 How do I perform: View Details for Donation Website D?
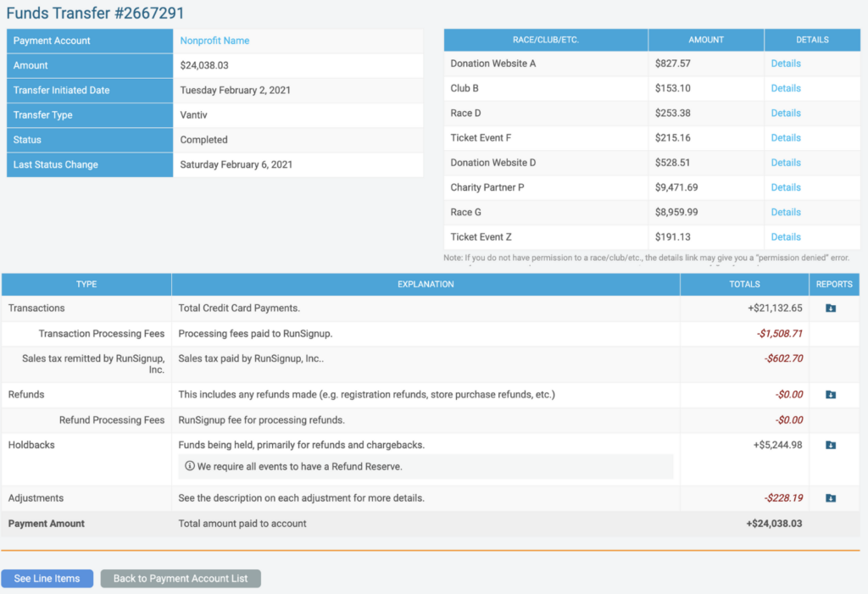(785, 163)
